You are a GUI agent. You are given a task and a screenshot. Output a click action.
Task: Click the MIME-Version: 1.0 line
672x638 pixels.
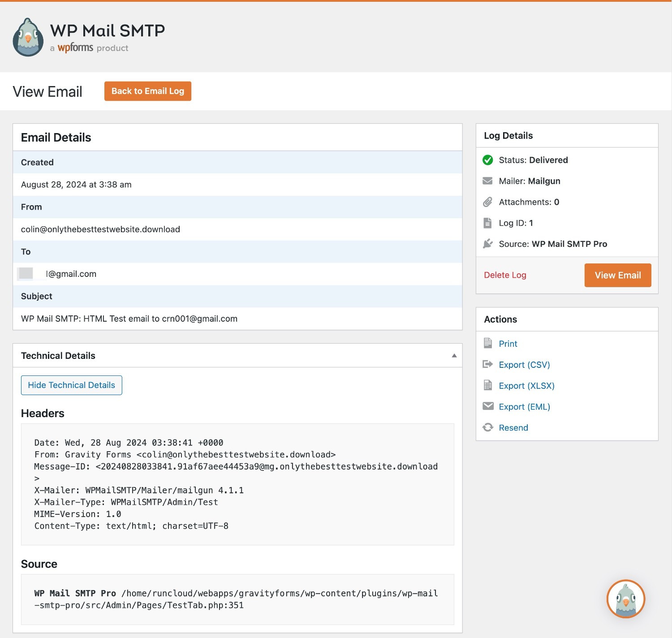(x=78, y=514)
